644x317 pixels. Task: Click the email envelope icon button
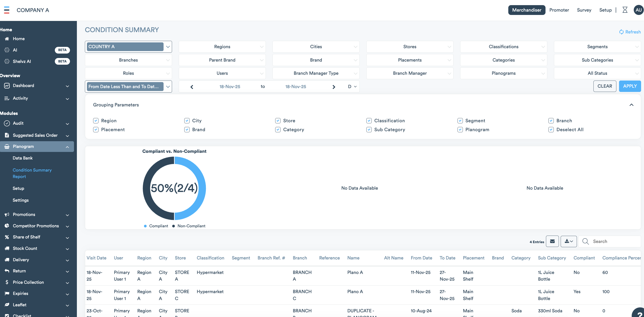coord(552,241)
